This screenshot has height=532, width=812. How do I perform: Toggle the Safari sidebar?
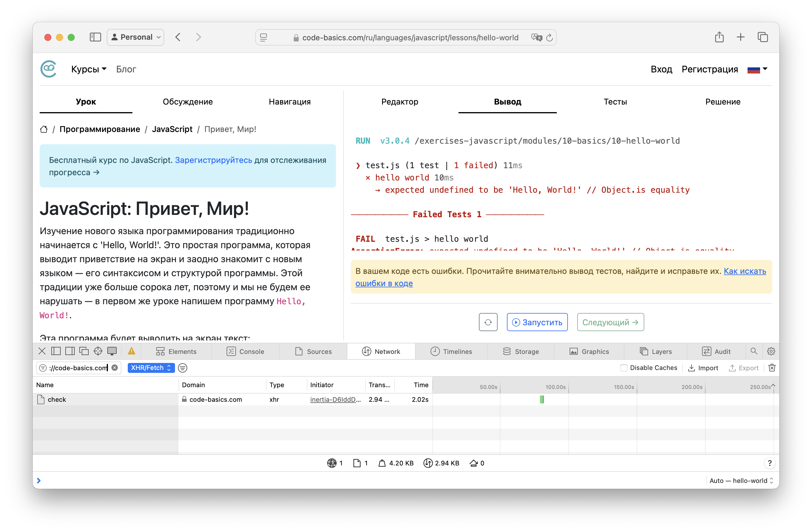[95, 37]
